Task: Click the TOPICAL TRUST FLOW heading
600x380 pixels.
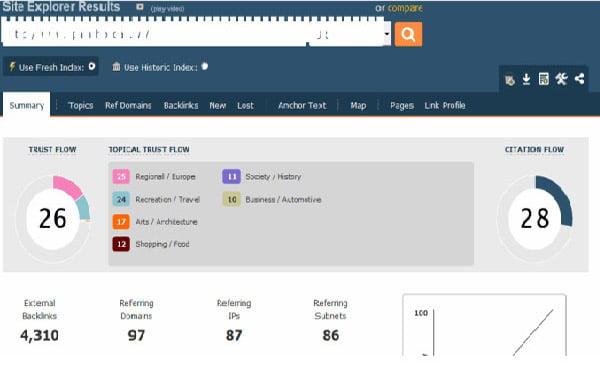Action: 149,150
